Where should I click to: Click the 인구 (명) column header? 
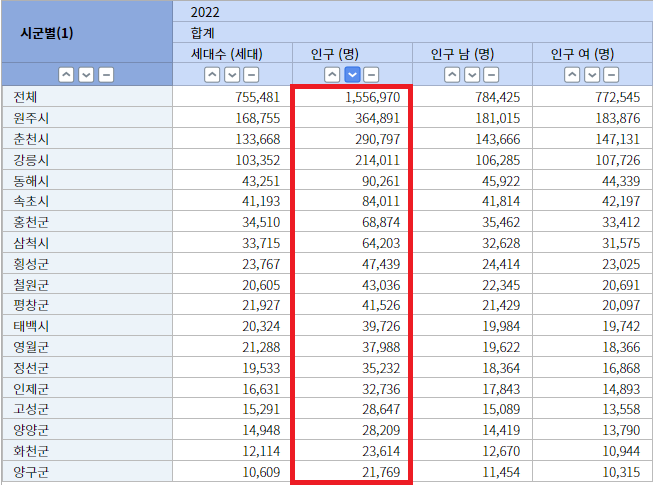352,53
